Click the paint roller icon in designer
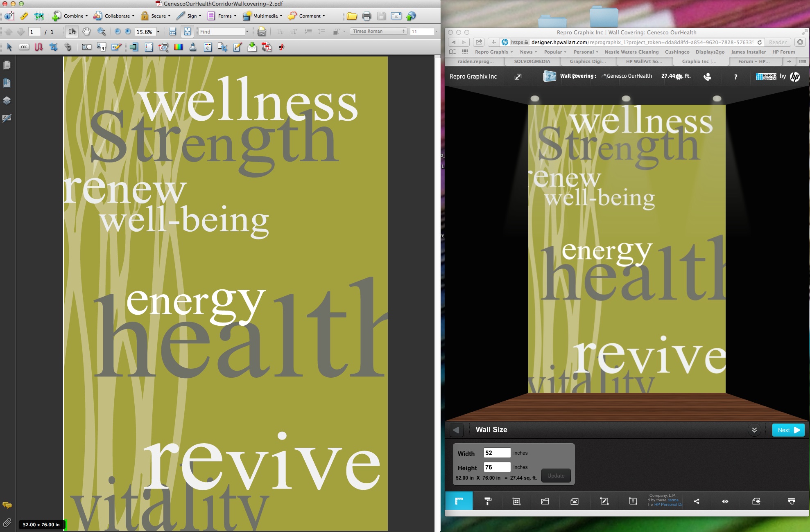 (488, 501)
